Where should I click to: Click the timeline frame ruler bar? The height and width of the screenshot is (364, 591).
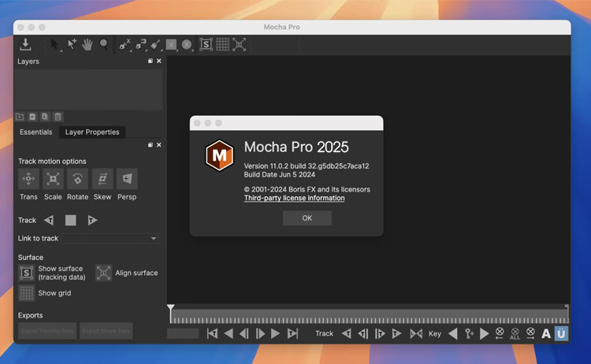pyautogui.click(x=370, y=316)
